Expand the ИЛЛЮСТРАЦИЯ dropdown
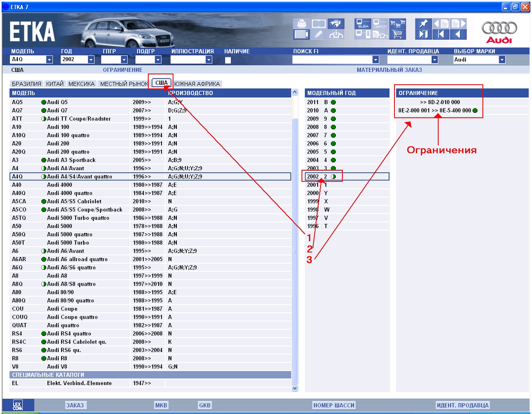The width and height of the screenshot is (532, 414). coord(209,59)
